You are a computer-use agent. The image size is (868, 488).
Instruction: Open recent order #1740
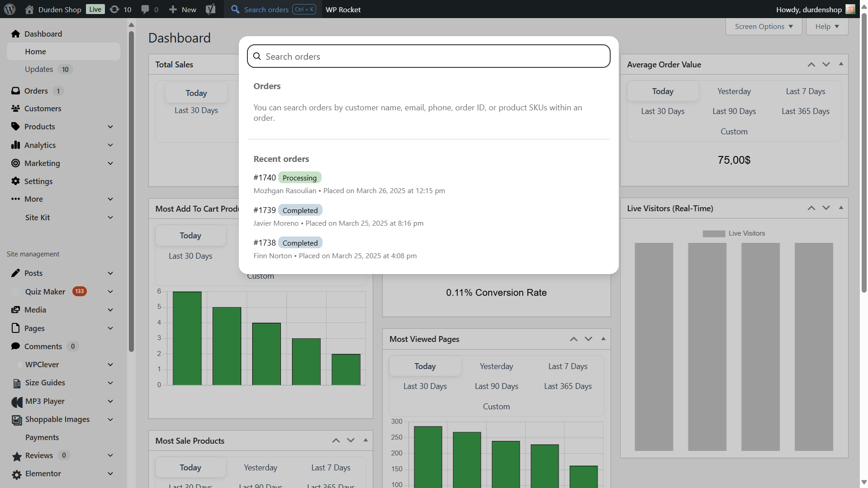[x=265, y=178]
